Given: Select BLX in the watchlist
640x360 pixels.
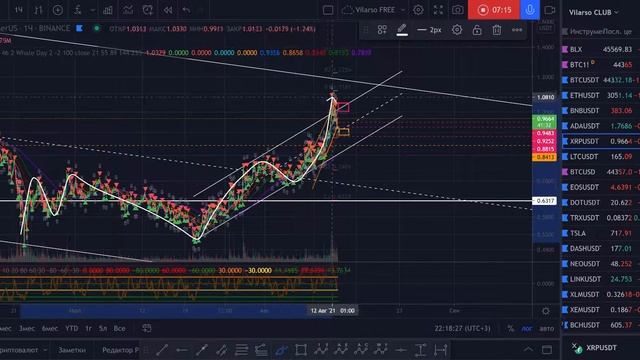Looking at the screenshot, I should [601, 49].
